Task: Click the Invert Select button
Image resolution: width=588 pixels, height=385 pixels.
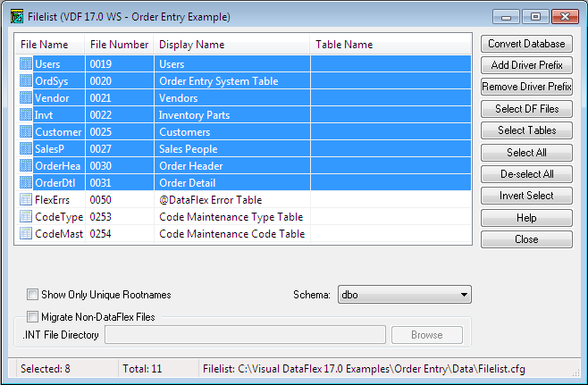Action: click(526, 196)
